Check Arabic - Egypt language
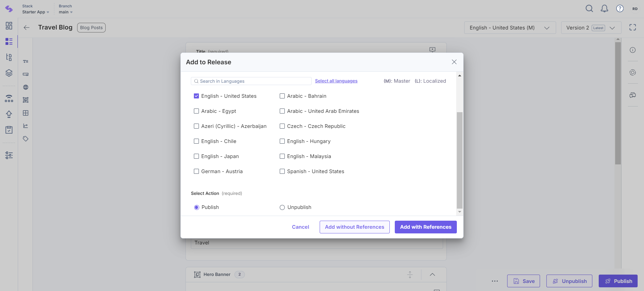 point(197,111)
